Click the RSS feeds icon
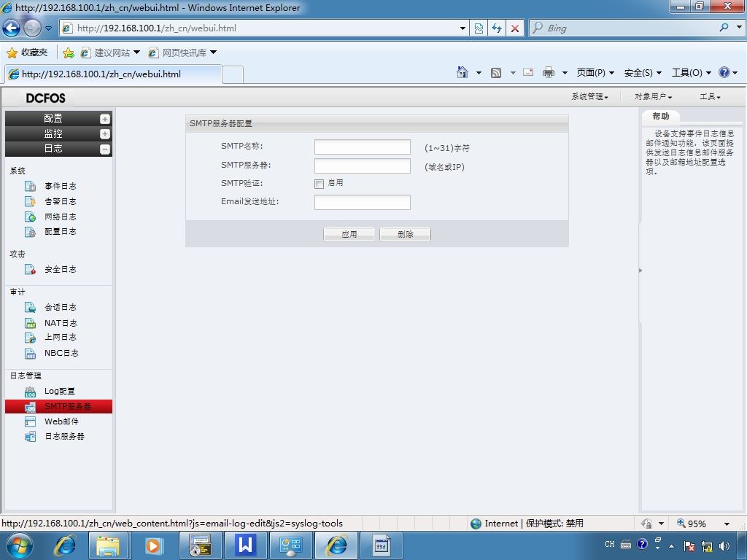747x560 pixels. pyautogui.click(x=496, y=73)
